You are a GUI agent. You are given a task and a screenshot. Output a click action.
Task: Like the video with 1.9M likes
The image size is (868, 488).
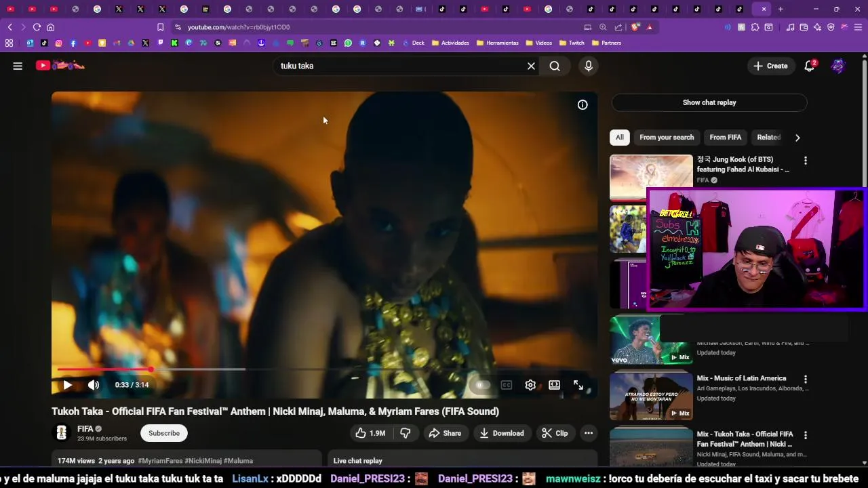[370, 433]
